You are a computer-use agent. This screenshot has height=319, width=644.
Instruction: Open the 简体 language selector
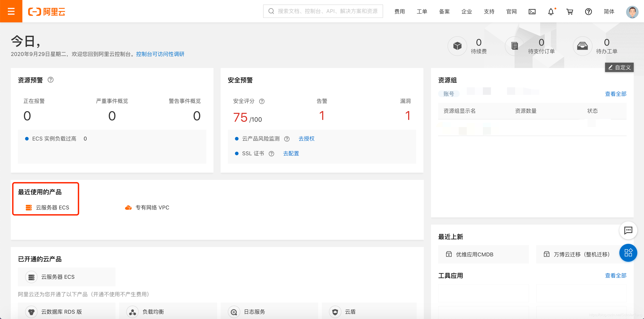609,11
